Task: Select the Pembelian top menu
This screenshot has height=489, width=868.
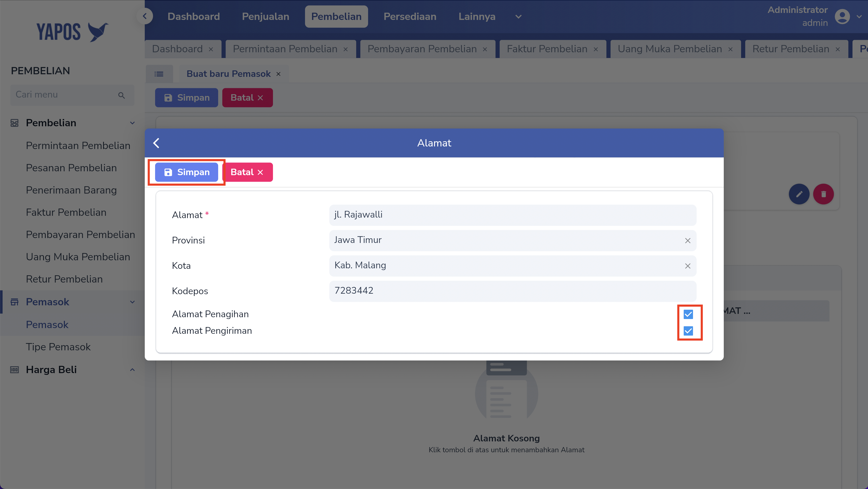Action: point(336,17)
